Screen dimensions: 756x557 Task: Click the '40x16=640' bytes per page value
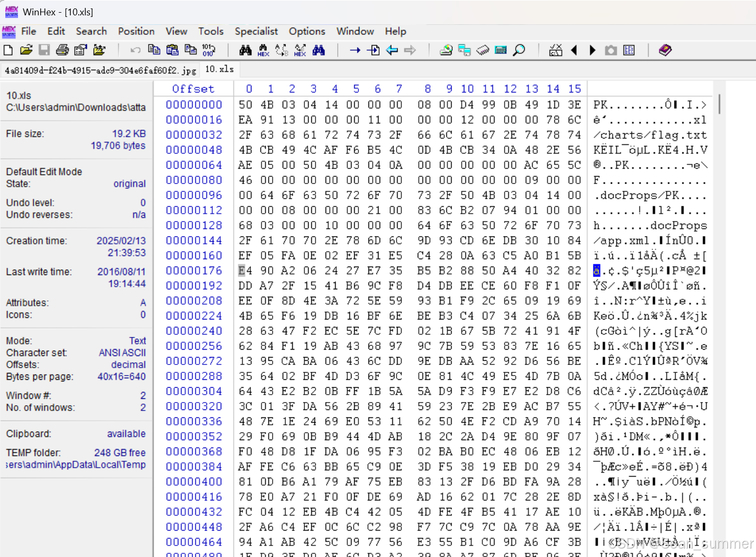[x=122, y=377]
